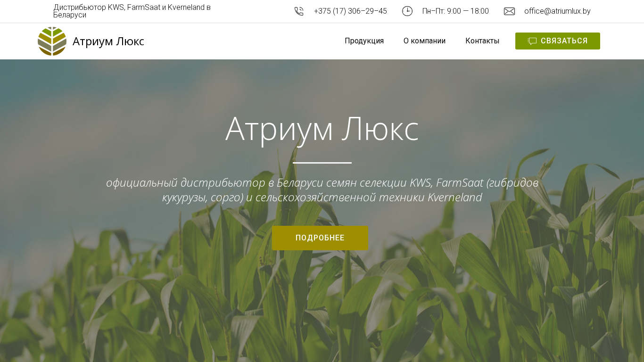The image size is (644, 362).
Task: Click the Атриум Люкс leaf logo
Action: click(52, 41)
